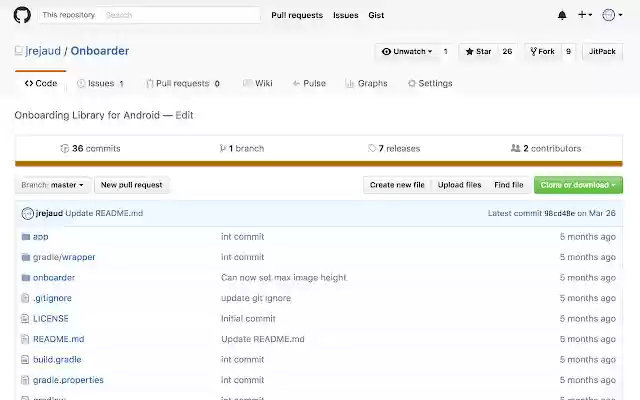Select the Code tab

click(x=41, y=83)
